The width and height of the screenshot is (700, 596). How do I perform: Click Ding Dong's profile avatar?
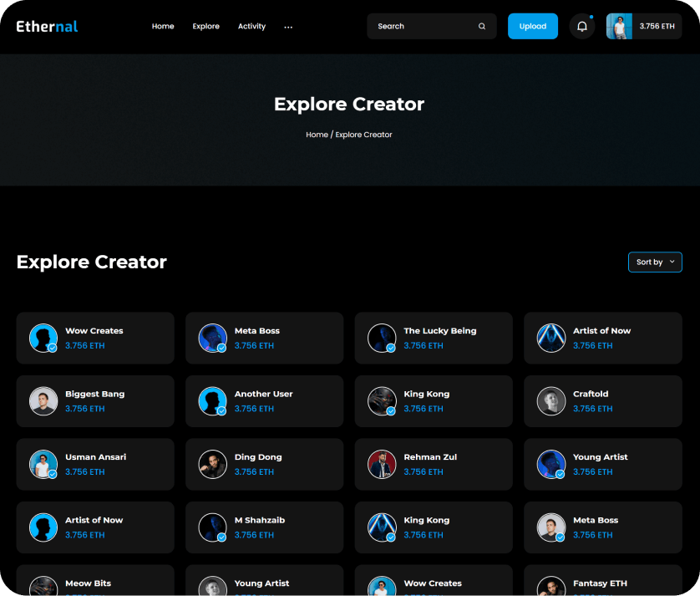[x=212, y=464]
